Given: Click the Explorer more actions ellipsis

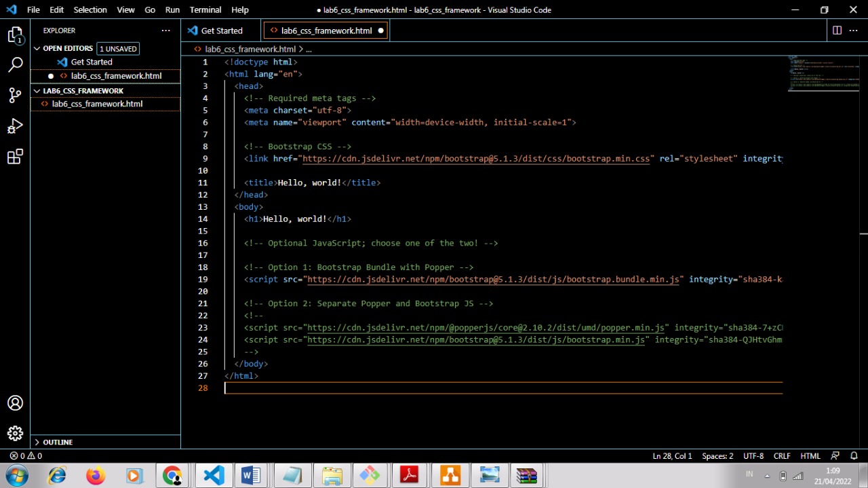Looking at the screenshot, I should pyautogui.click(x=165, y=31).
